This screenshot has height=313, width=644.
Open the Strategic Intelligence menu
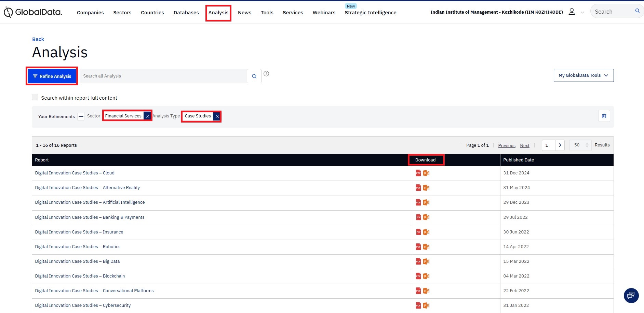tap(370, 13)
